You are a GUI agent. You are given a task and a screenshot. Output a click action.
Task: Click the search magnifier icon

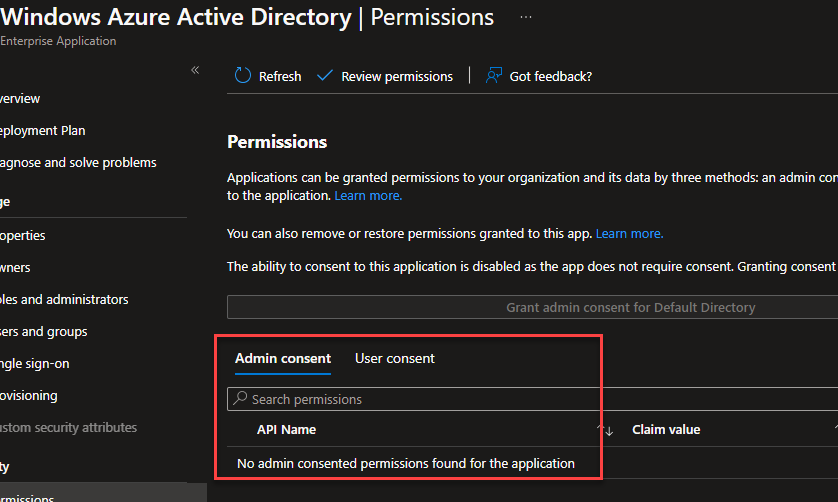tap(240, 398)
